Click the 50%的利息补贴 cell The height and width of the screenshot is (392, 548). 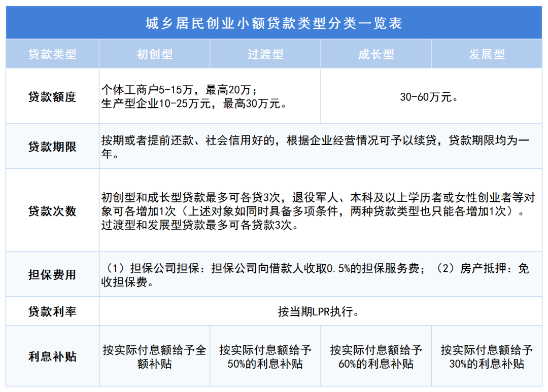265,356
